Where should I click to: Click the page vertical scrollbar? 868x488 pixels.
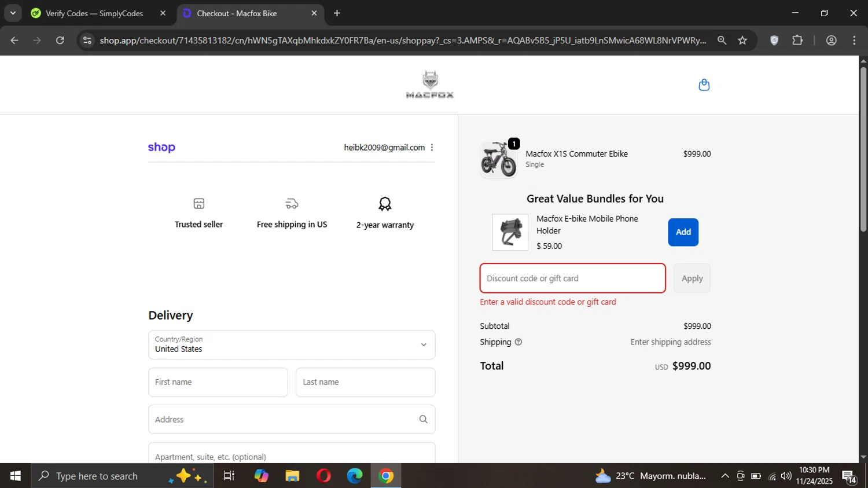coord(863,151)
